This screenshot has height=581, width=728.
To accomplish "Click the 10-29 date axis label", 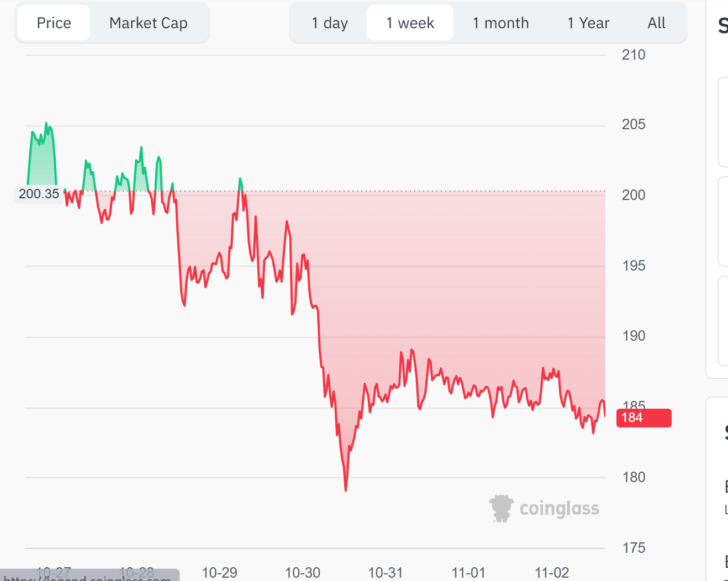I will pos(219,573).
